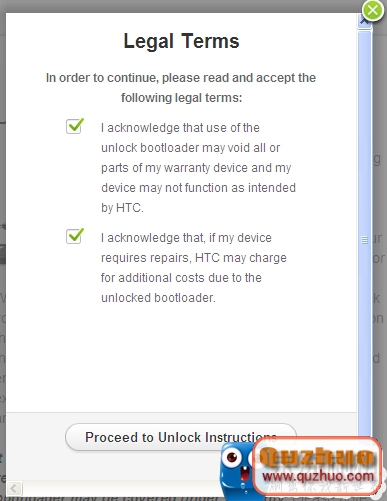Click the green checkmark of first acknowledgment
The image size is (387, 501).
click(x=75, y=125)
